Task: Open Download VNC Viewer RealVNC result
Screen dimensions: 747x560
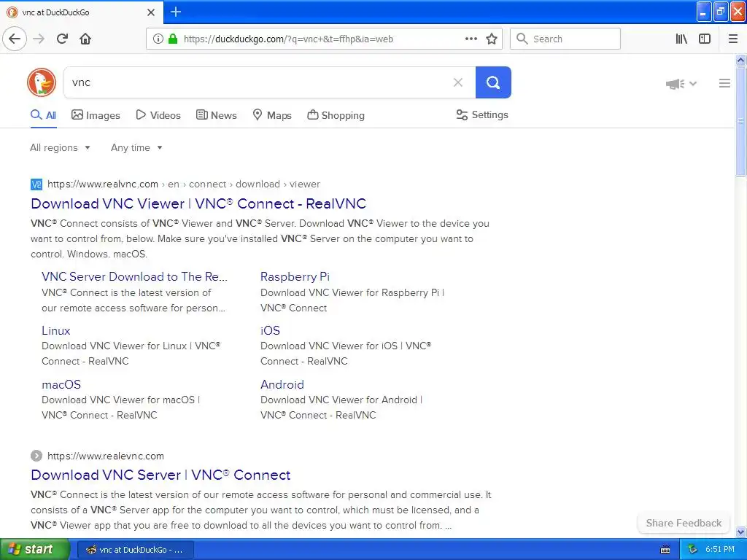Action: tap(198, 203)
